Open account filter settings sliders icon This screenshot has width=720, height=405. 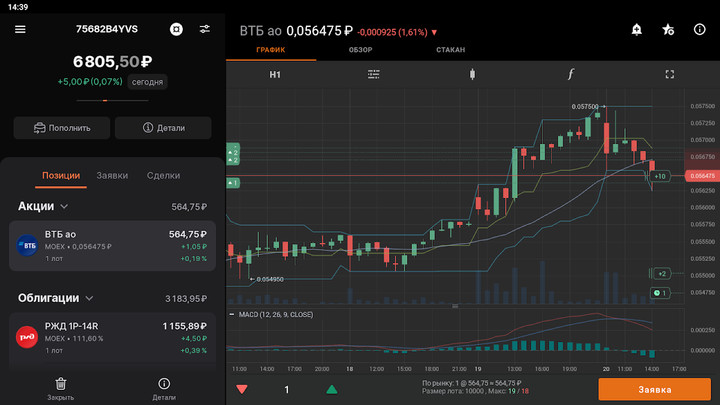[x=205, y=29]
